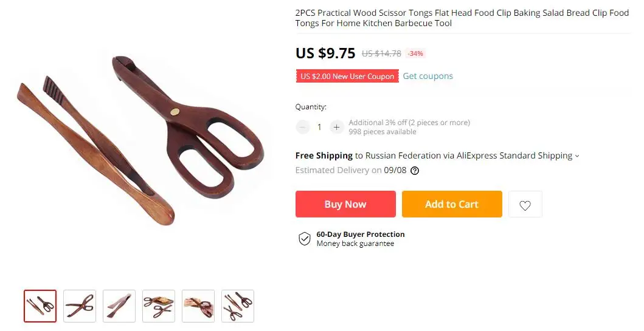Select fifth thumbnail with hand holding tongs
644x331 pixels.
pos(198,306)
